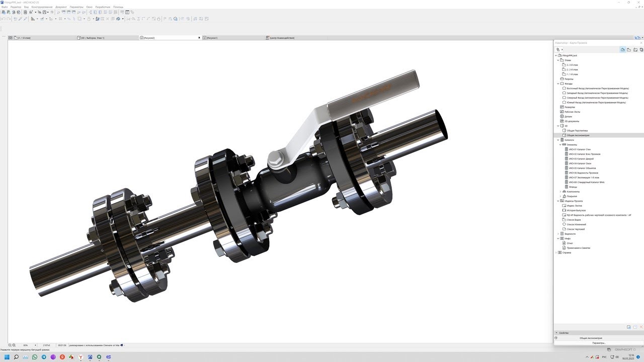Open ИКЭ-01 Каталог Стен schedule

(580, 149)
